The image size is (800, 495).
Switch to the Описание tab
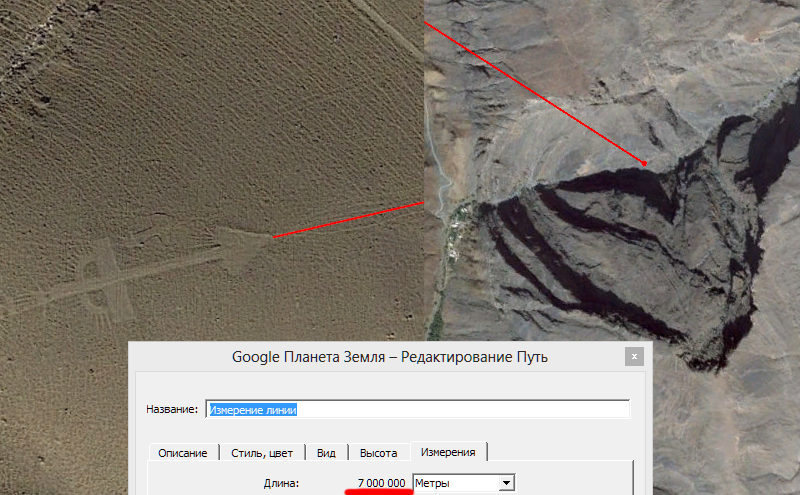pyautogui.click(x=183, y=453)
